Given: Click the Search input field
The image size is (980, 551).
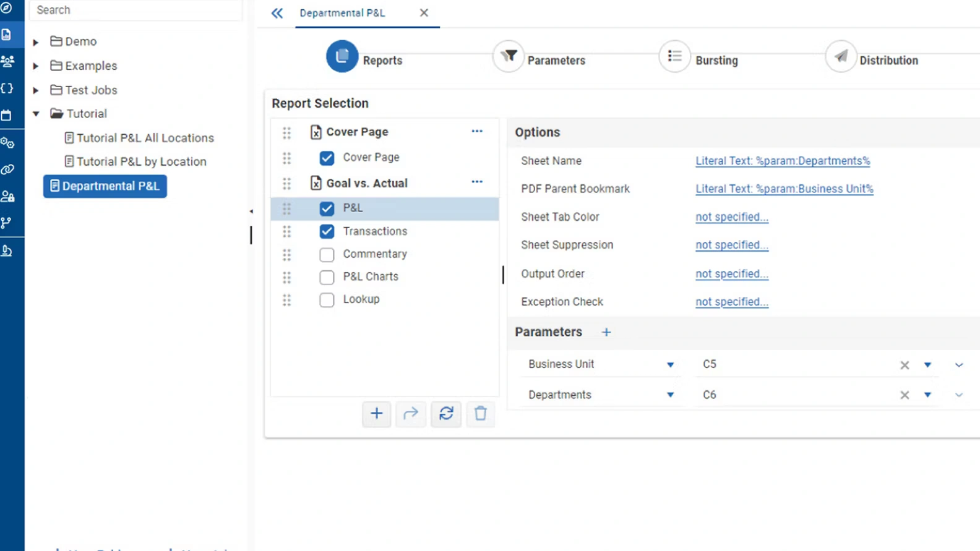Looking at the screenshot, I should click(x=136, y=10).
